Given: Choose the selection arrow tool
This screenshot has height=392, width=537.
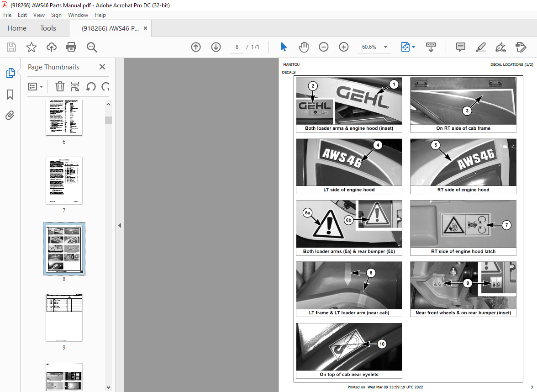Looking at the screenshot, I should [x=284, y=47].
